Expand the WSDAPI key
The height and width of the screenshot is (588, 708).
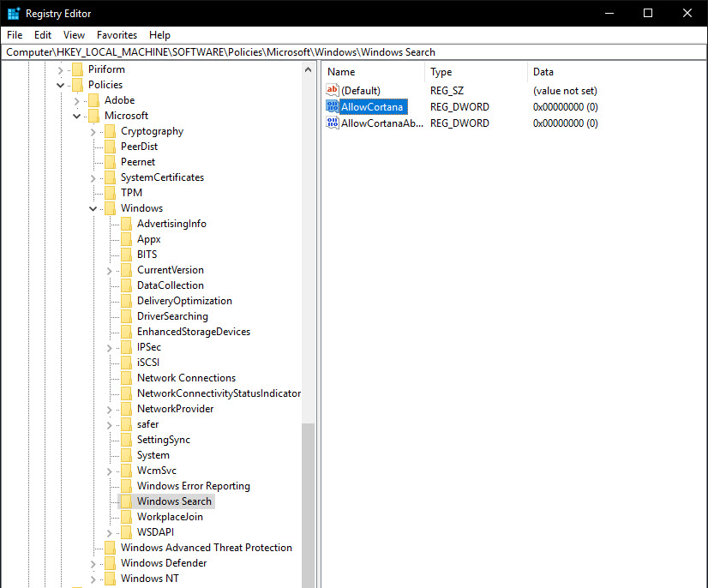click(x=109, y=533)
